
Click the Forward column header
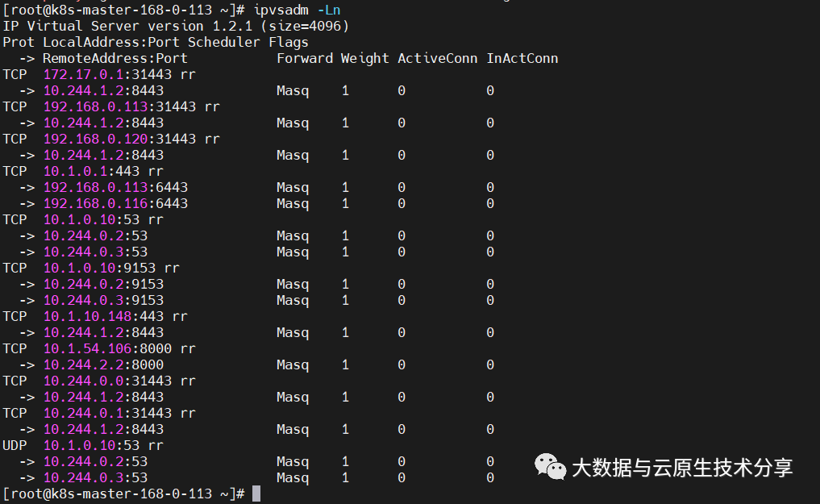pos(305,58)
